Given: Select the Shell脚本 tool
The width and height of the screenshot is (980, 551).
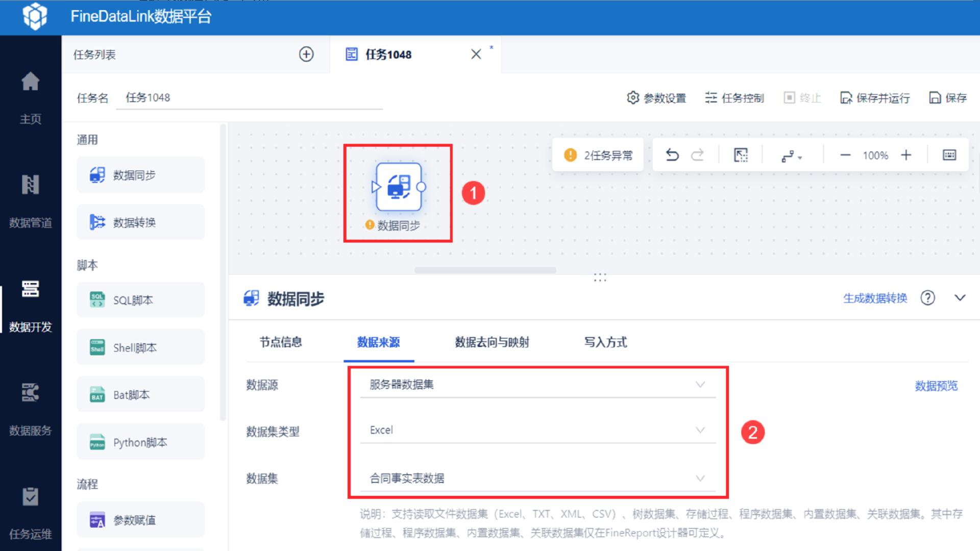Looking at the screenshot, I should 140,347.
